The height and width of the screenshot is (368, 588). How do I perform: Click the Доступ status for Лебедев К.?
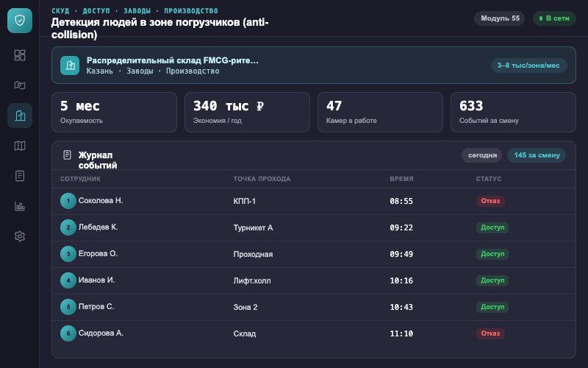click(492, 227)
